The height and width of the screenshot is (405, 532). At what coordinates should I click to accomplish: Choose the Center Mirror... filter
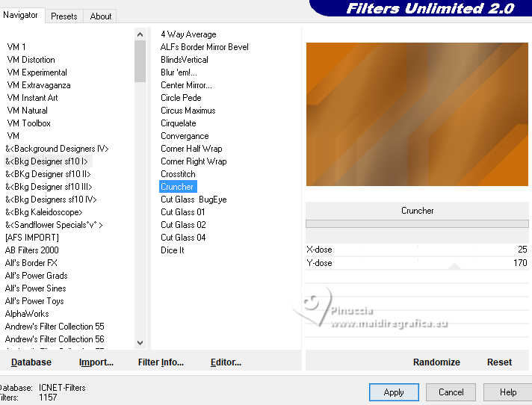click(x=186, y=85)
